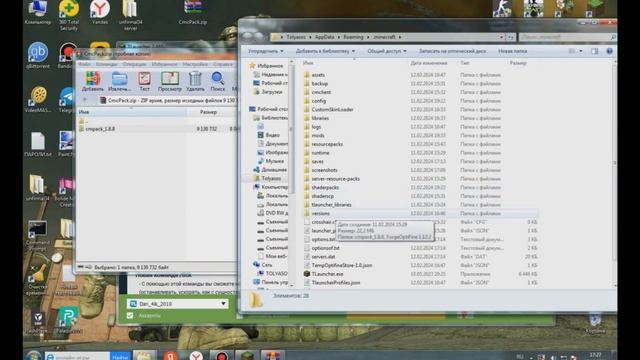Screen dimensions: 640x360
Task: Click the Explorer search field
Action: pyautogui.click(x=567, y=37)
